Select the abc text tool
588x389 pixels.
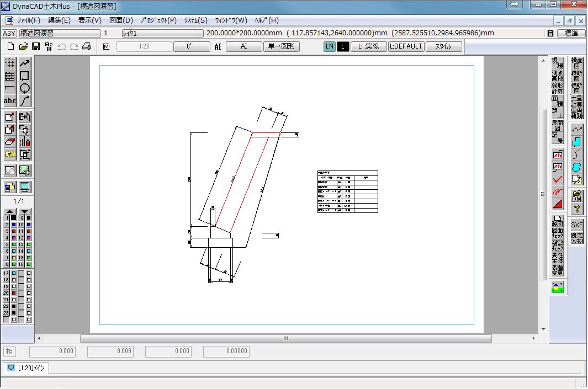pos(10,101)
